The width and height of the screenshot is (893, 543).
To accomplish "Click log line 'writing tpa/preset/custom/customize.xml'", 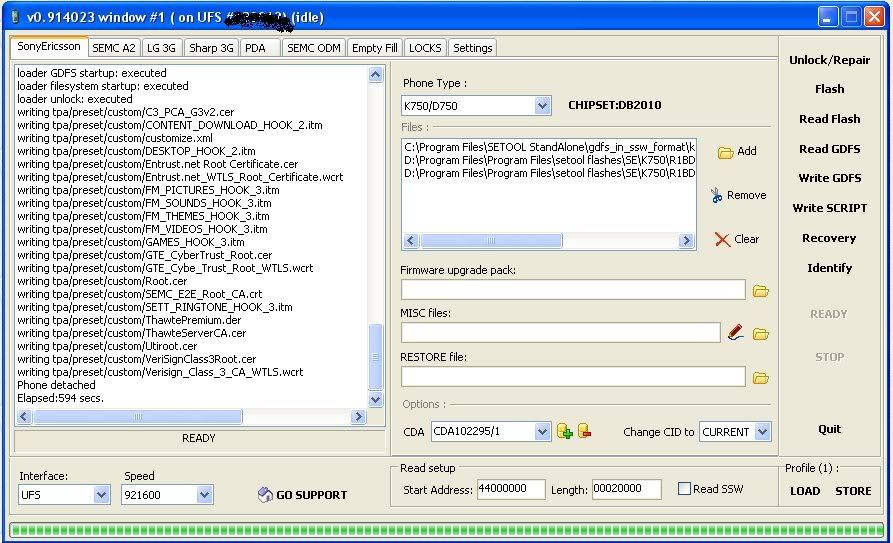I will [115, 138].
